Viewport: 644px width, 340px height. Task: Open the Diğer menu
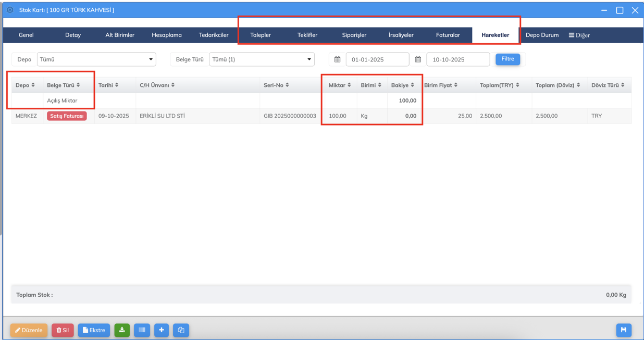pos(579,35)
